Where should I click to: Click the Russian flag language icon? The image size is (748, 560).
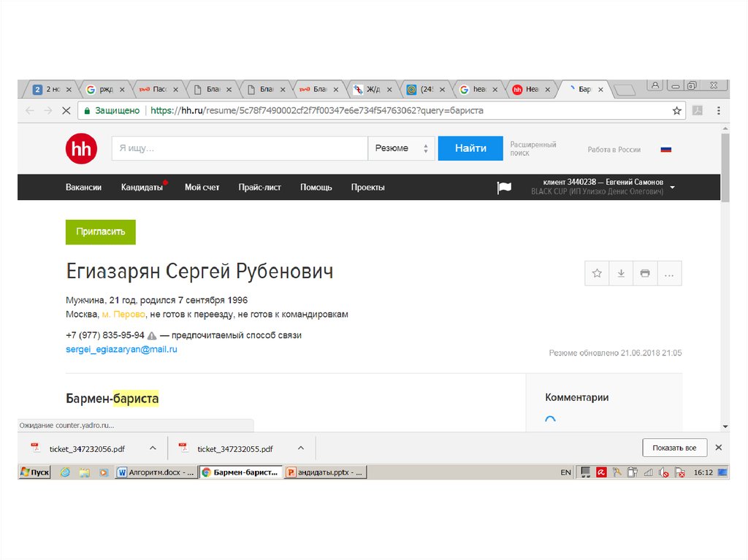(x=665, y=150)
